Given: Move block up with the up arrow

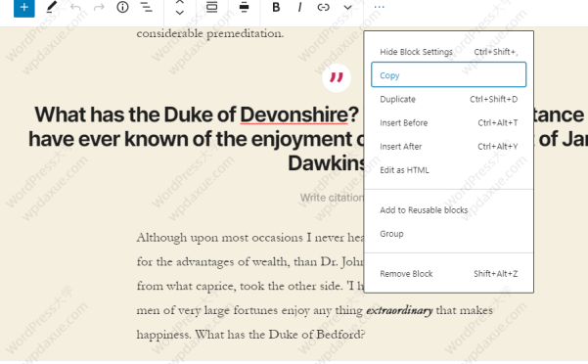Looking at the screenshot, I should coord(180,2).
